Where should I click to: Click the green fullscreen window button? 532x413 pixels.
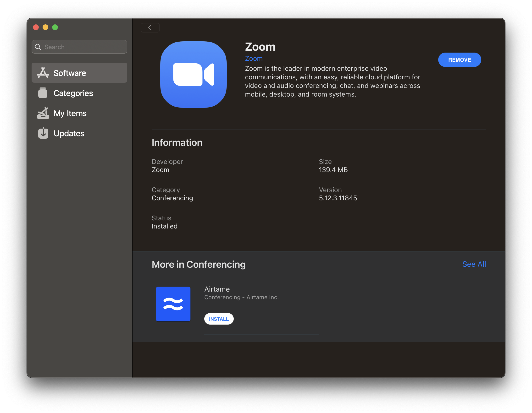(x=55, y=27)
